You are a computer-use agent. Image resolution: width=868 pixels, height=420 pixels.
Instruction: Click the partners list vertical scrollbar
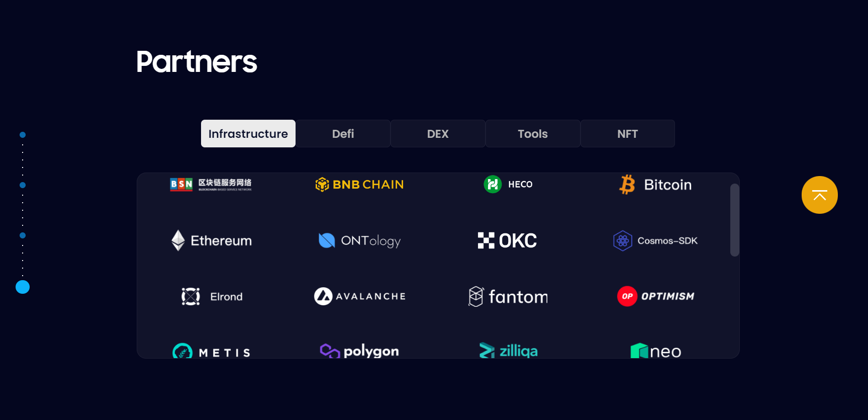click(x=735, y=220)
